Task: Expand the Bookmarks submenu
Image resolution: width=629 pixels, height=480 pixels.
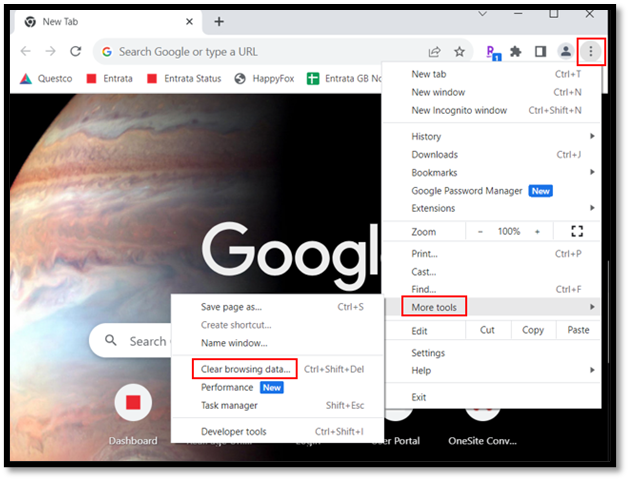Action: pyautogui.click(x=491, y=172)
